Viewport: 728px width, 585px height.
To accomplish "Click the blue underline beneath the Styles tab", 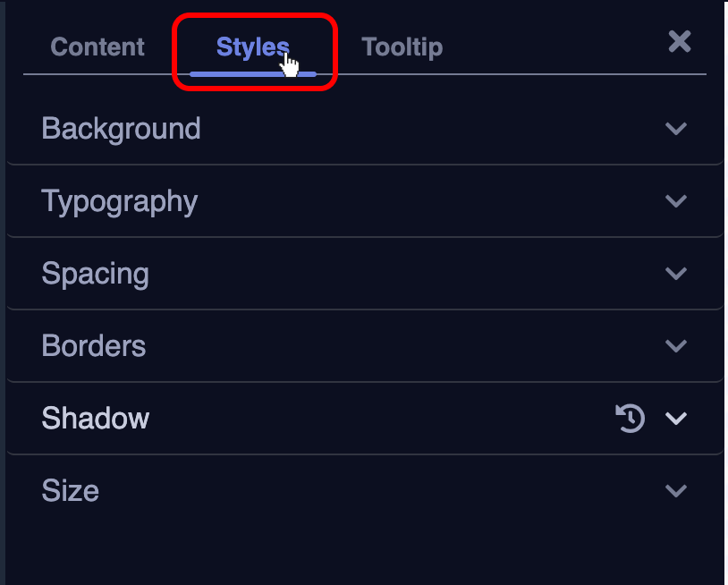I will [252, 73].
